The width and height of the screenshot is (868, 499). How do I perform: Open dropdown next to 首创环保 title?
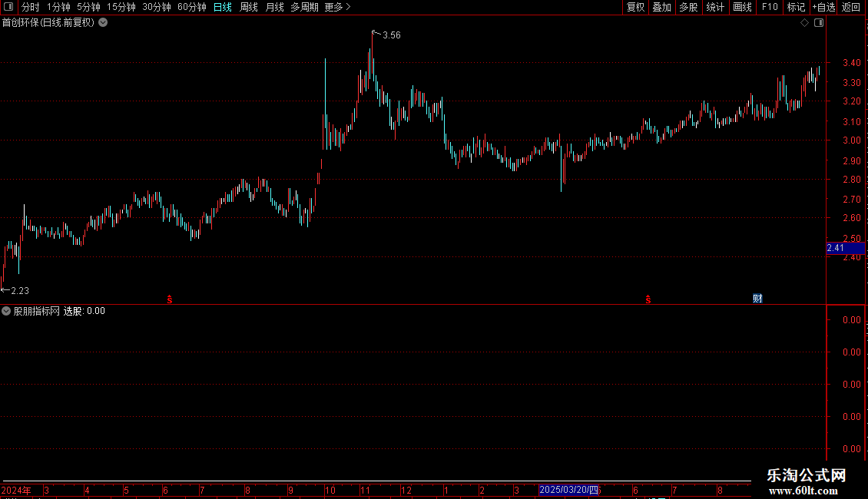pos(103,23)
